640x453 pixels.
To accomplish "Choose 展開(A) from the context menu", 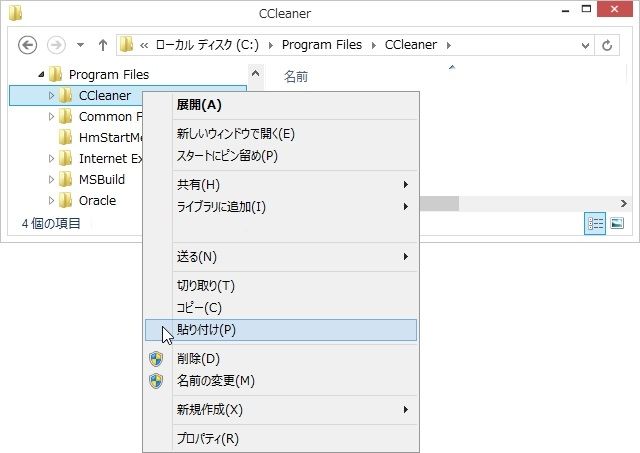I will coord(281,105).
